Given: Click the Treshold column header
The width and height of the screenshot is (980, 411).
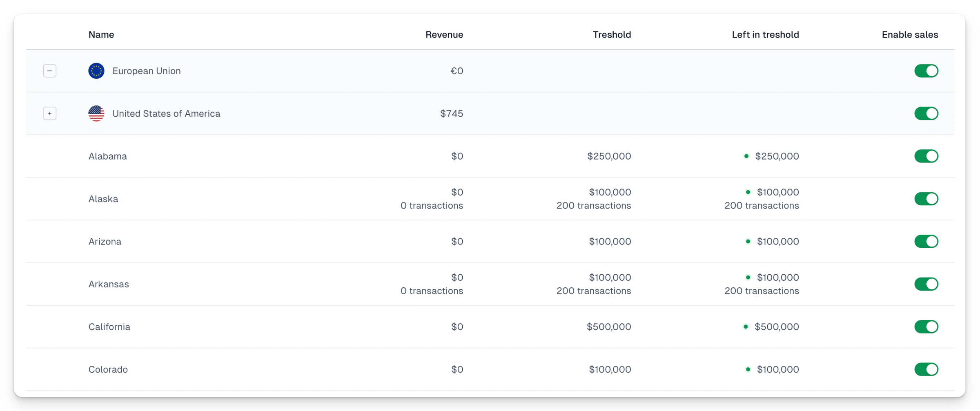Looking at the screenshot, I should coord(612,35).
